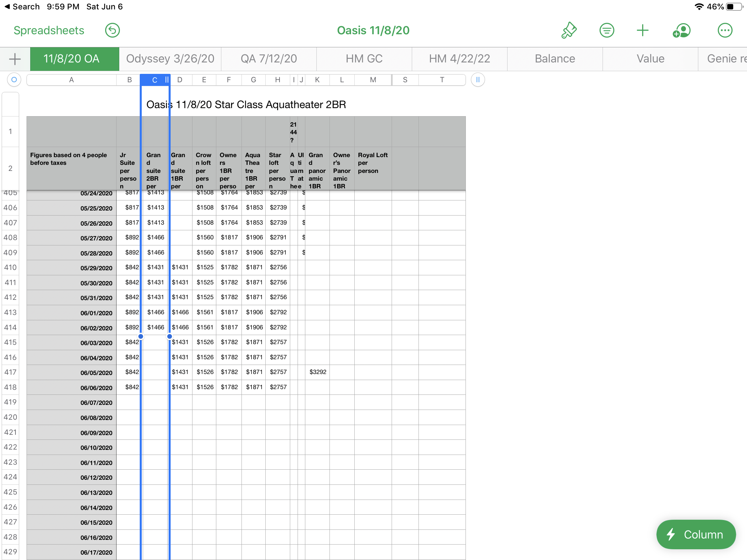This screenshot has width=747, height=560.
Task: Select the date cell 06/17/2020
Action: (71, 552)
